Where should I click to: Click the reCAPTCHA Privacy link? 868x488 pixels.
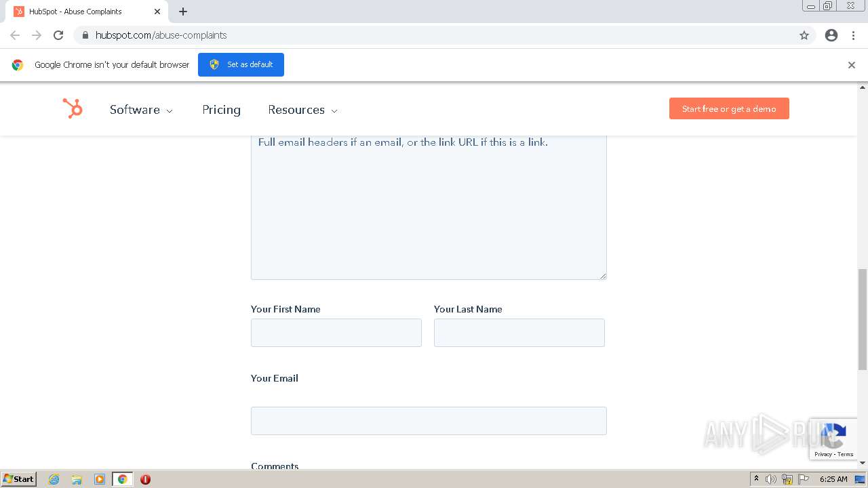click(823, 454)
